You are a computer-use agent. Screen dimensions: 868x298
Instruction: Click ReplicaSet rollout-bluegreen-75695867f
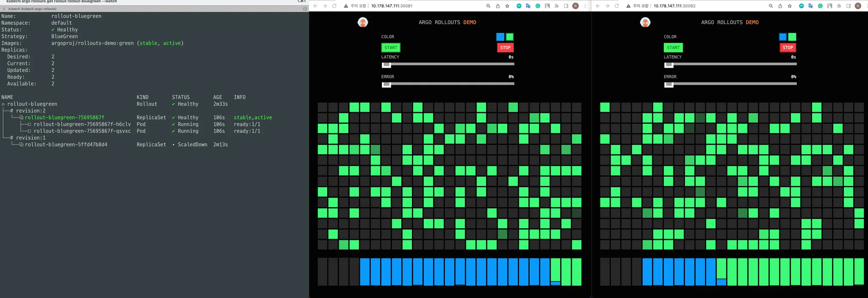[64, 118]
